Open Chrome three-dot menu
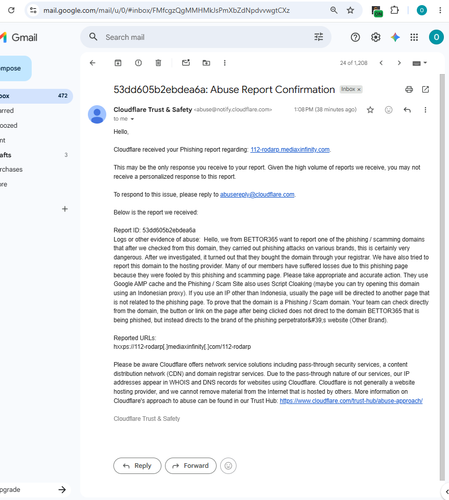 pyautogui.click(x=440, y=10)
